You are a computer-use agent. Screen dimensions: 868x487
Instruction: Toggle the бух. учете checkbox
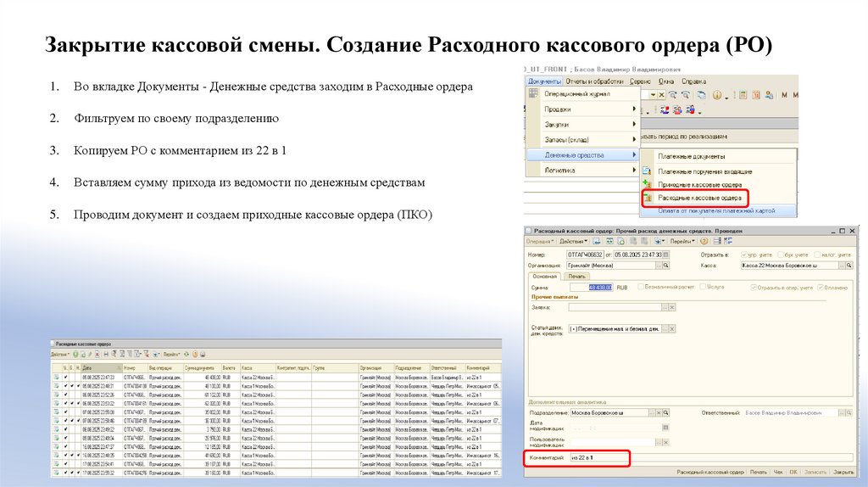click(781, 255)
